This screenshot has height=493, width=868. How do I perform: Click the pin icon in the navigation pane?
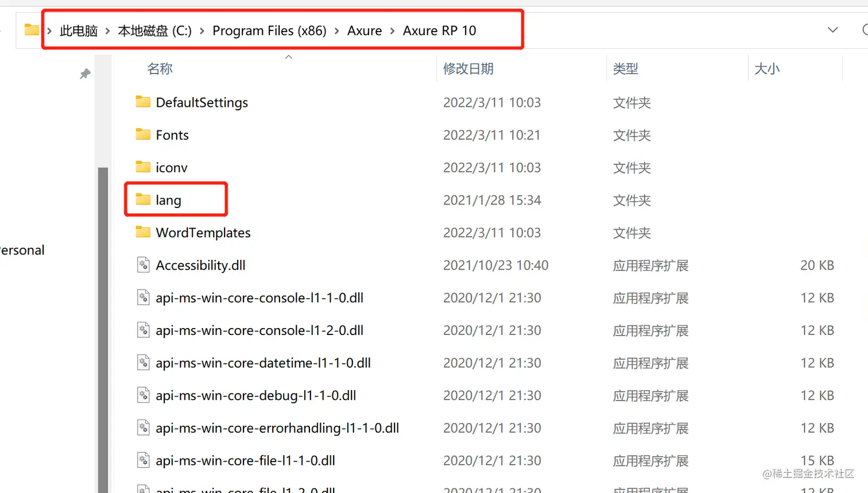pyautogui.click(x=85, y=74)
